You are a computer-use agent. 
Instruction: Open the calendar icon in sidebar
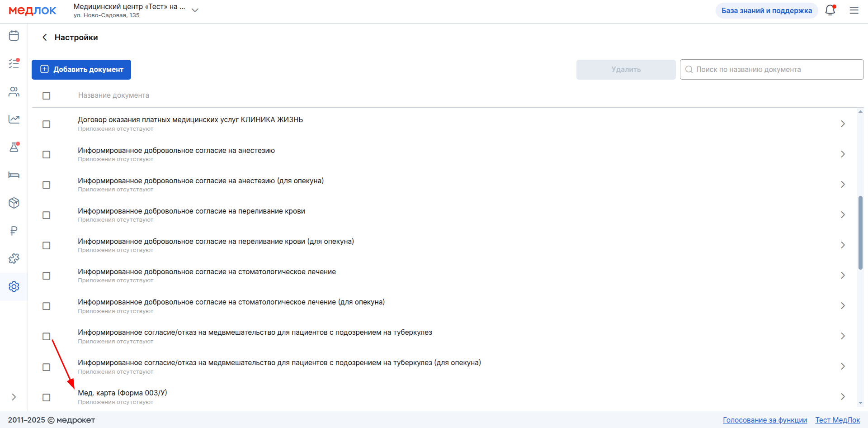[x=14, y=36]
